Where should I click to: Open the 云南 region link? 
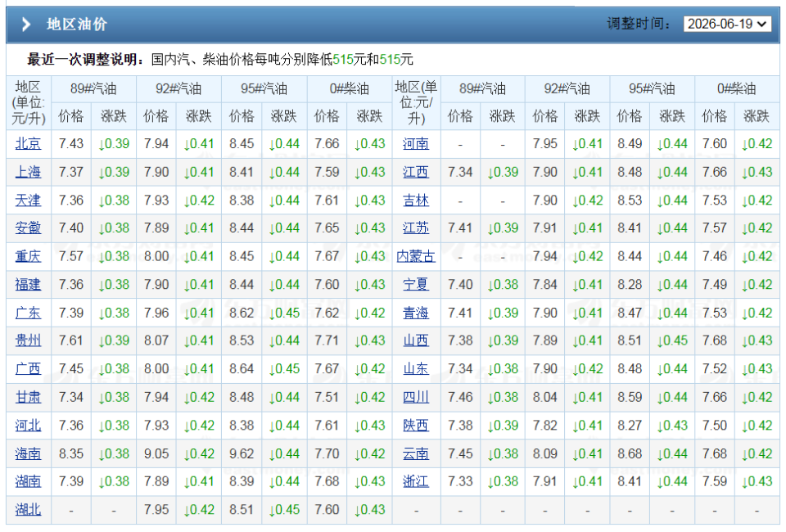(x=416, y=454)
